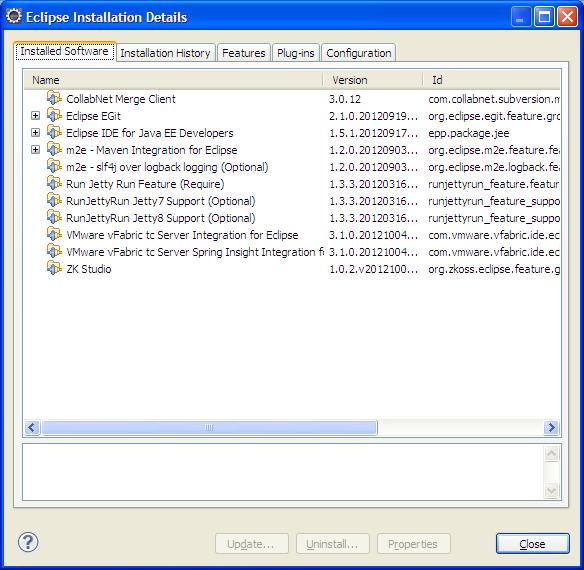Click the red X title bar button
The height and width of the screenshot is (570, 584).
(567, 17)
